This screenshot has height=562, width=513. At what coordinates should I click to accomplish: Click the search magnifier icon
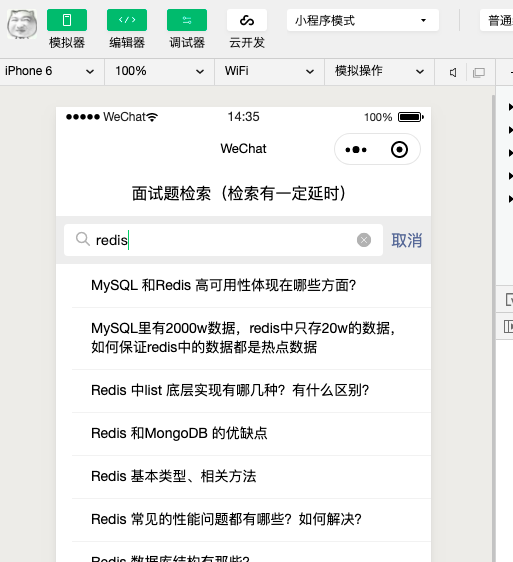click(x=82, y=239)
